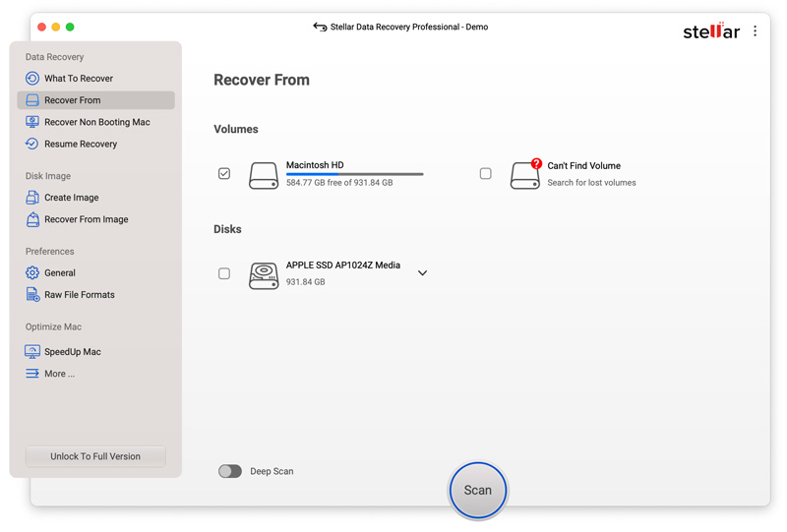Open General preferences gear icon
The image size is (787, 532).
[x=32, y=273]
